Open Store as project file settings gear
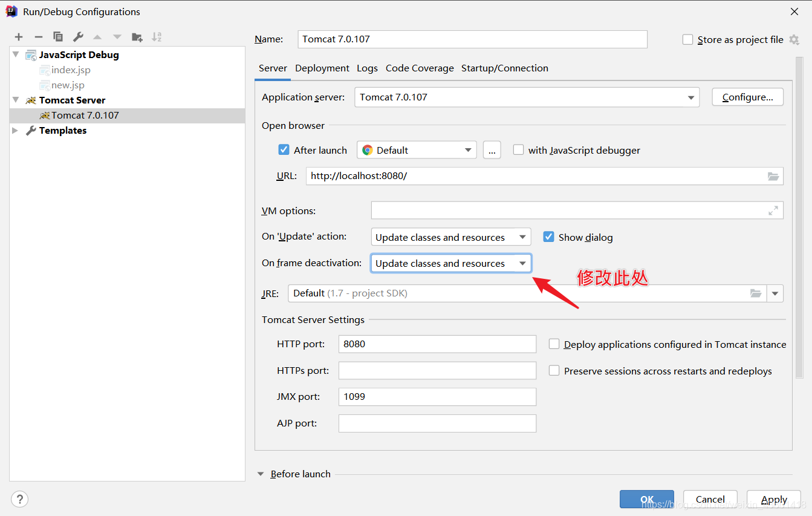Screen dimensions: 812x516 [x=794, y=40]
